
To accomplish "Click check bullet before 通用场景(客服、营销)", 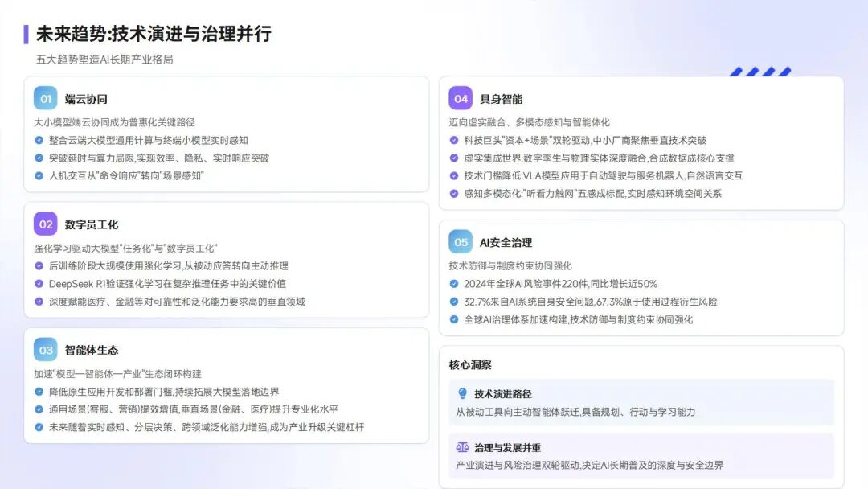I will [39, 409].
